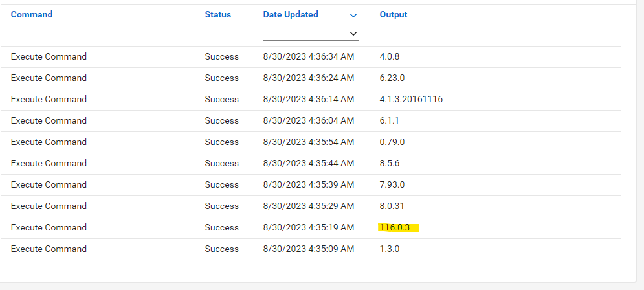
Task: Click Success status in the 7.93.0 row
Action: click(221, 184)
